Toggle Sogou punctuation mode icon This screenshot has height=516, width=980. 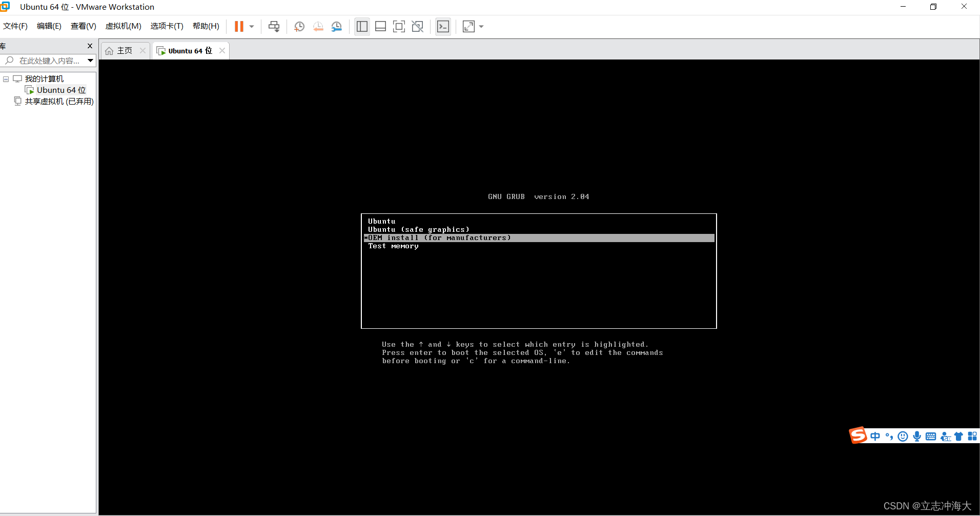click(889, 436)
